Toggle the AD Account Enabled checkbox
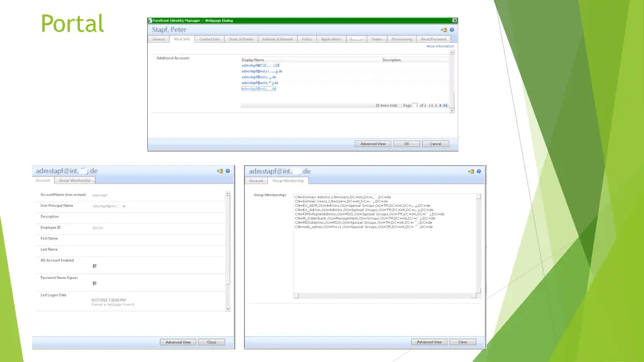The height and width of the screenshot is (362, 644). pos(94,266)
